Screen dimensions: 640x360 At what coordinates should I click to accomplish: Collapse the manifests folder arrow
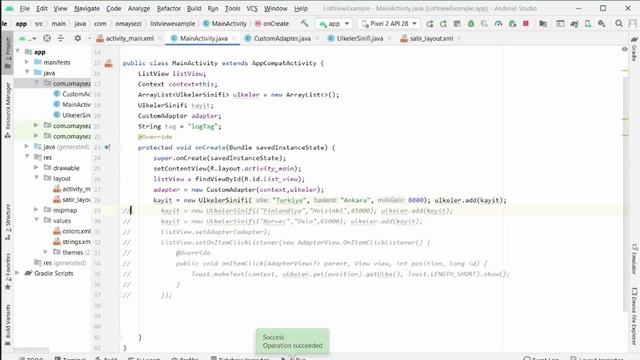27,62
